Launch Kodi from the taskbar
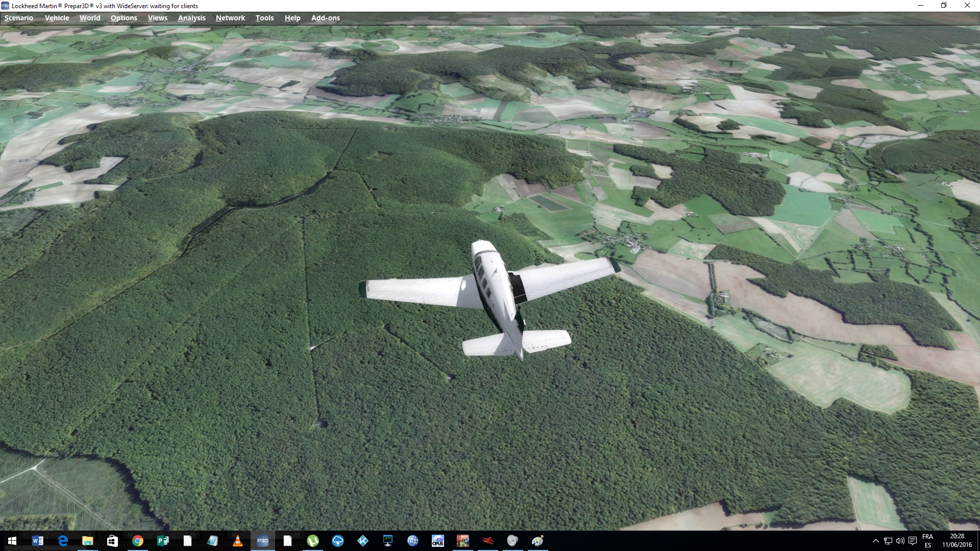This screenshot has width=980, height=551. click(362, 541)
